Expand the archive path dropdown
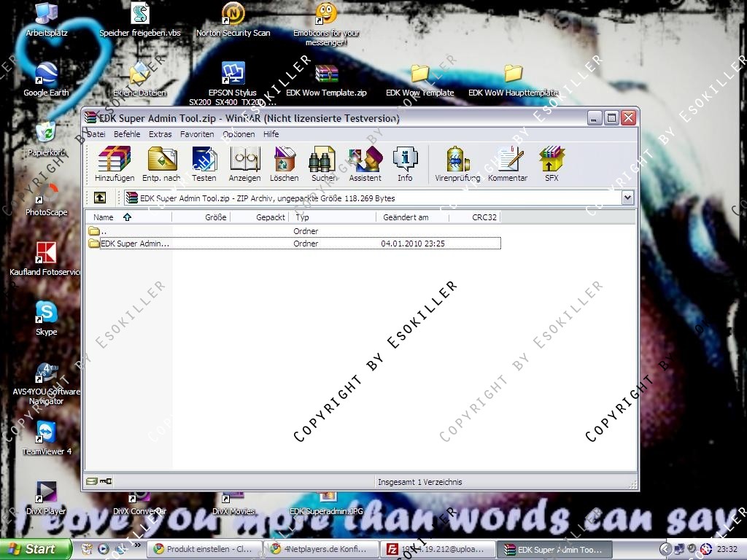The image size is (747, 560). tap(627, 198)
